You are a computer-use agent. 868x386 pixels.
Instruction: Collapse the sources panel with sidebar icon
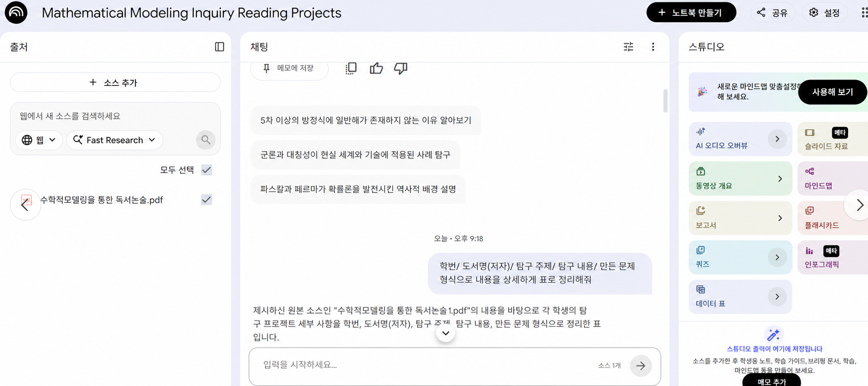pos(220,47)
